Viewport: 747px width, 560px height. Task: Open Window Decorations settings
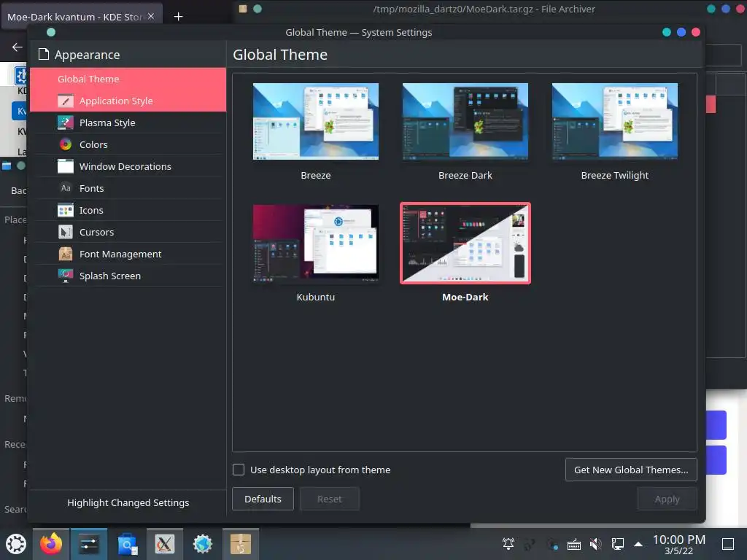[x=128, y=167]
